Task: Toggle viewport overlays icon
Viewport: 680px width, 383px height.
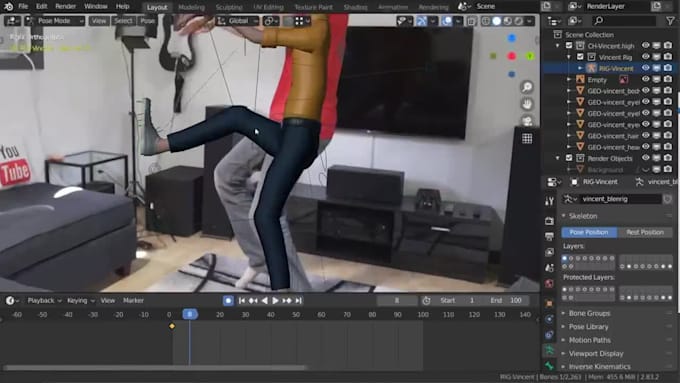Action: click(x=446, y=21)
